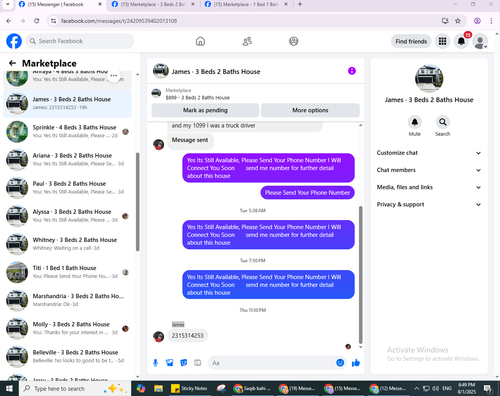The width and height of the screenshot is (500, 396).
Task: Expand Media, files and links section
Action: pos(429,187)
